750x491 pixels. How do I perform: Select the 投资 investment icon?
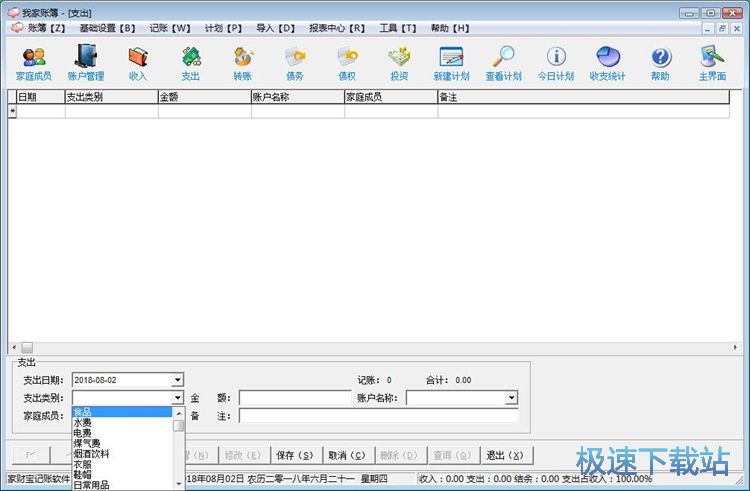[399, 63]
